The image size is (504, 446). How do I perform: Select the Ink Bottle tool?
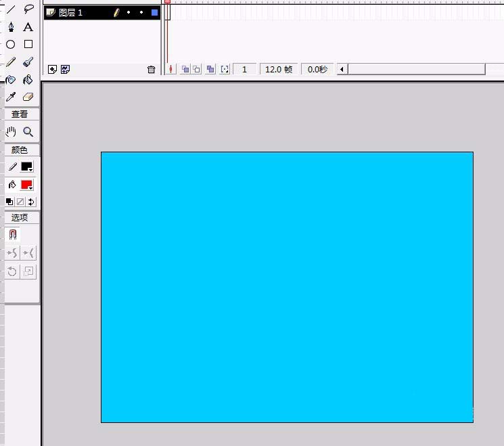[11, 79]
